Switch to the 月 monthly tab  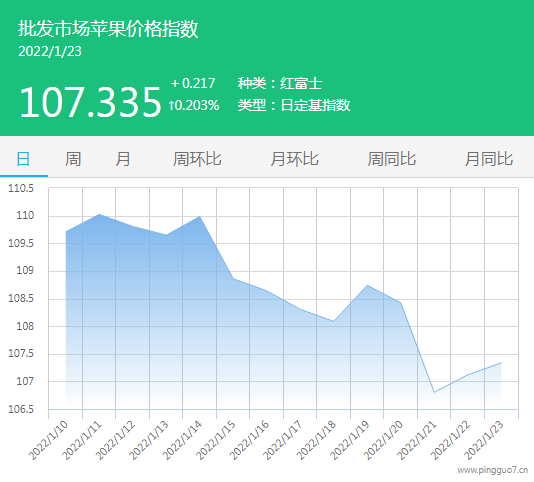pos(123,159)
